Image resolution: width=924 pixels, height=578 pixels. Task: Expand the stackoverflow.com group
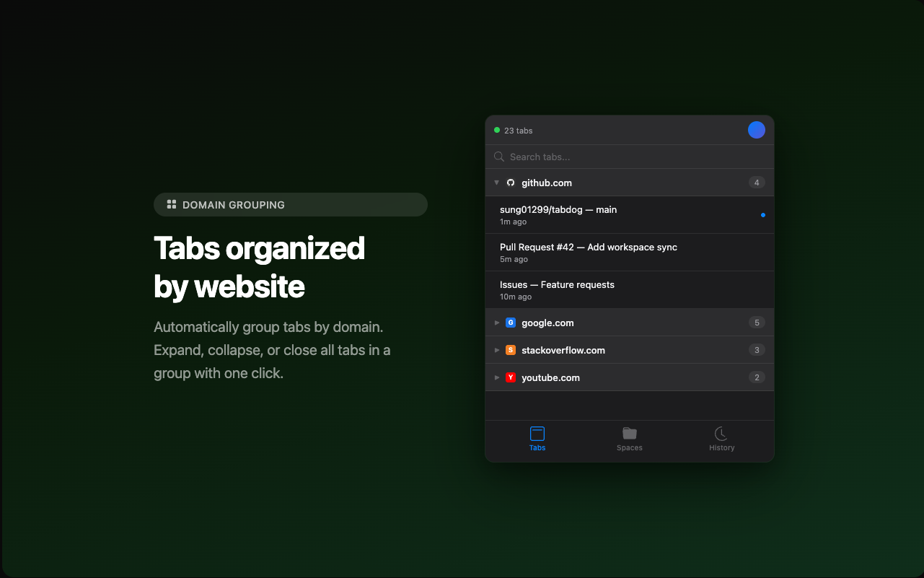[x=496, y=350]
